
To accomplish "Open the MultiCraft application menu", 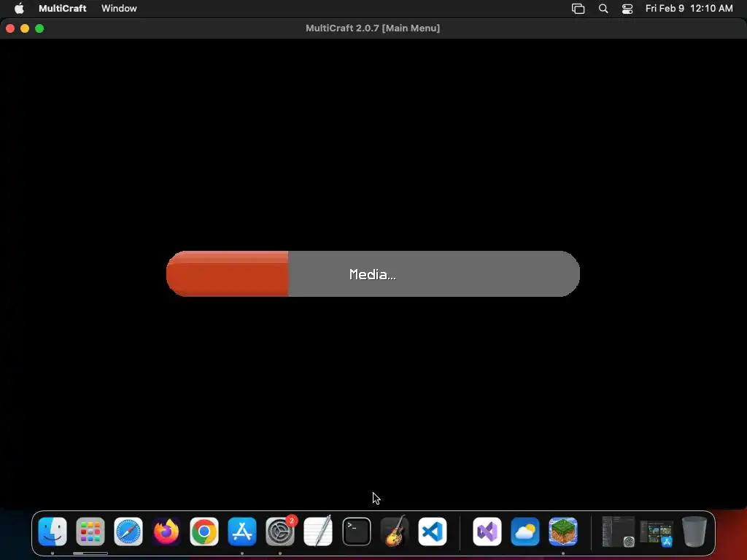I will 63,8.
